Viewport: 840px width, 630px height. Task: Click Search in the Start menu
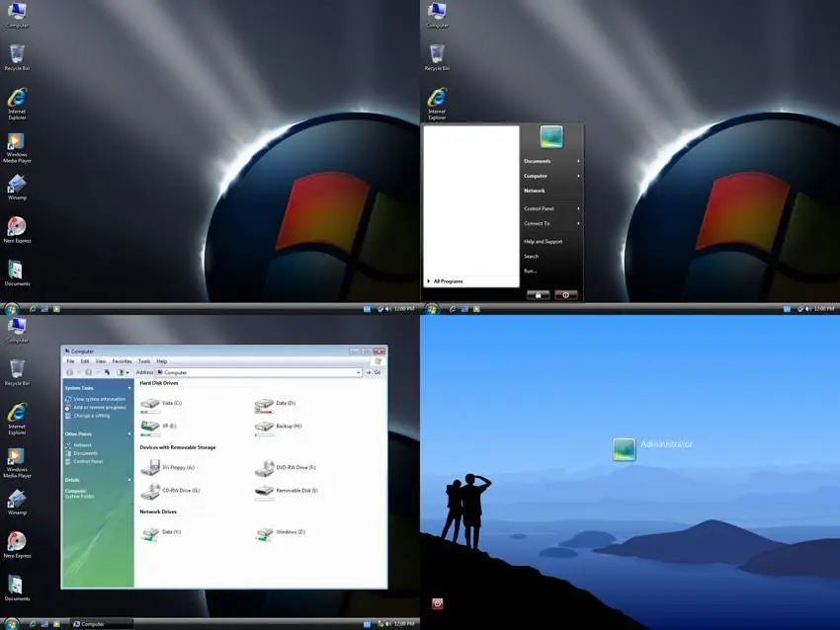point(531,257)
